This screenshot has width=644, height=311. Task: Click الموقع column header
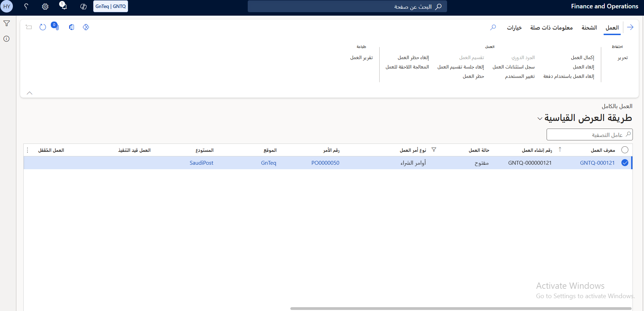click(x=270, y=150)
